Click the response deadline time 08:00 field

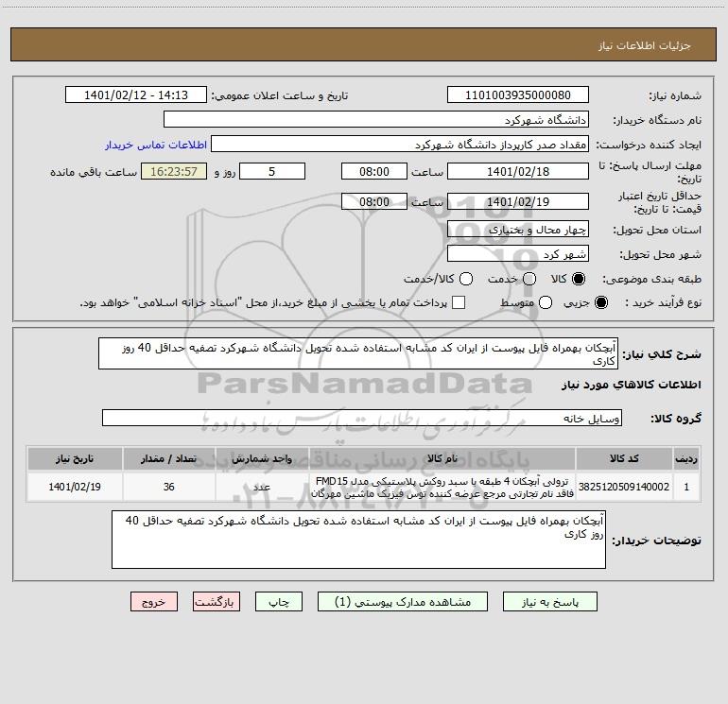click(x=374, y=171)
